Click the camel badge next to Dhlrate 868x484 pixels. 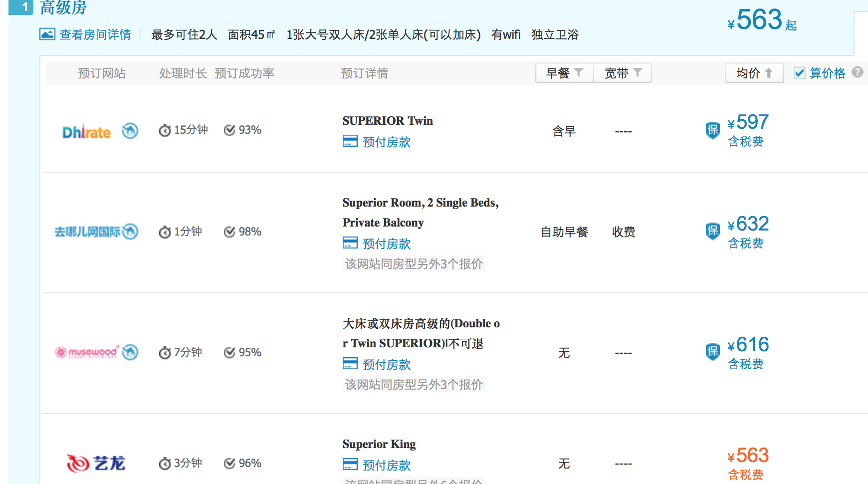130,131
